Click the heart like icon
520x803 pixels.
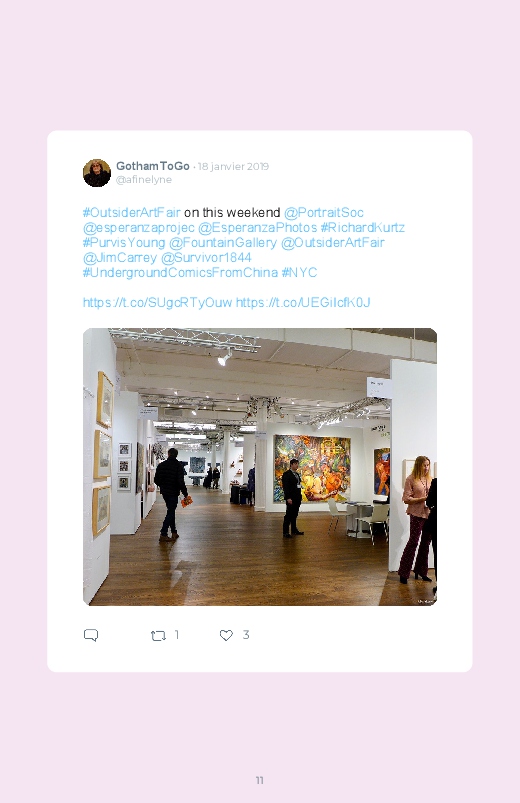(226, 635)
